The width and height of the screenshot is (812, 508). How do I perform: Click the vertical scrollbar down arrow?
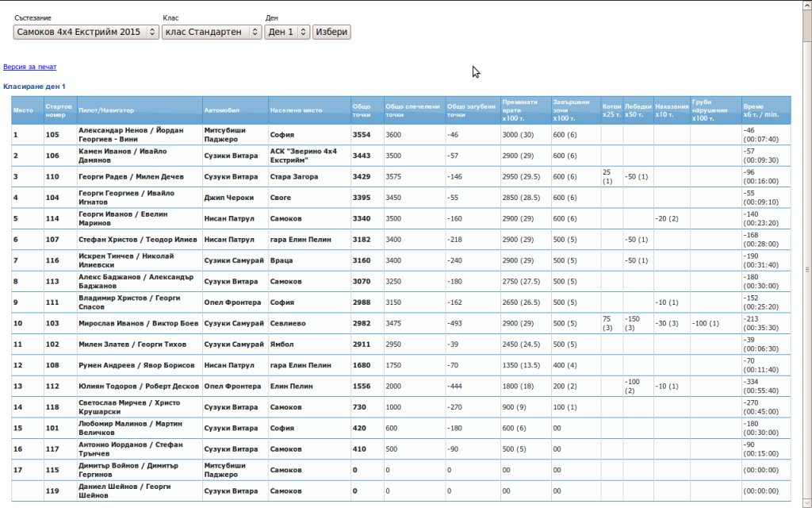tap(806, 503)
